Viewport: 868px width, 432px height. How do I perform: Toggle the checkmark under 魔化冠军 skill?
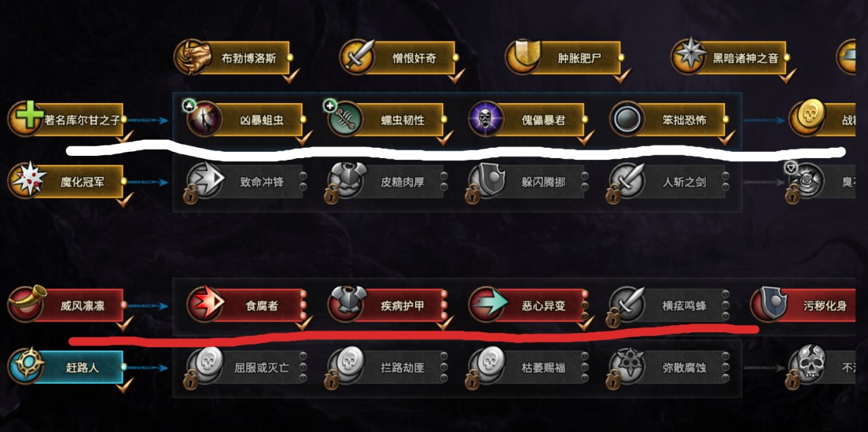(125, 200)
